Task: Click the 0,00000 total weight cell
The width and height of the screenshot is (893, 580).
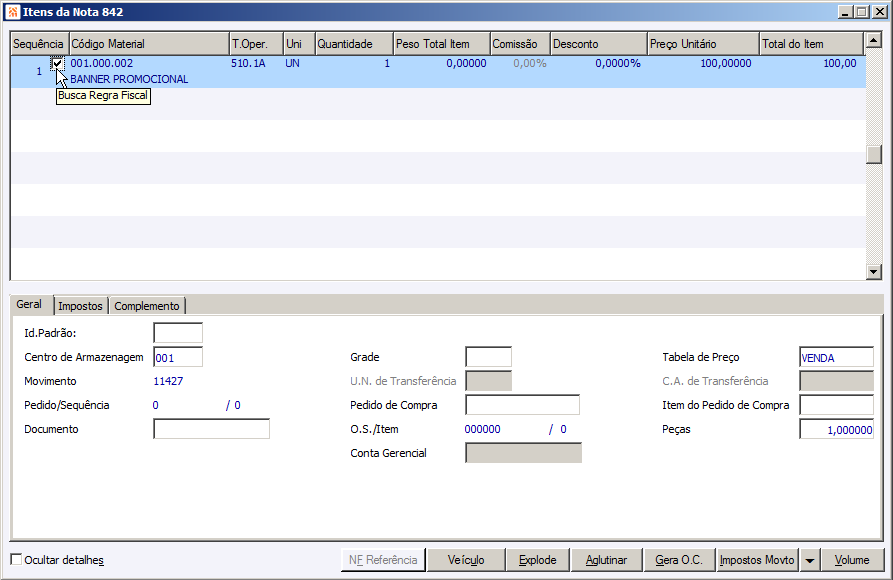Action: pos(466,63)
